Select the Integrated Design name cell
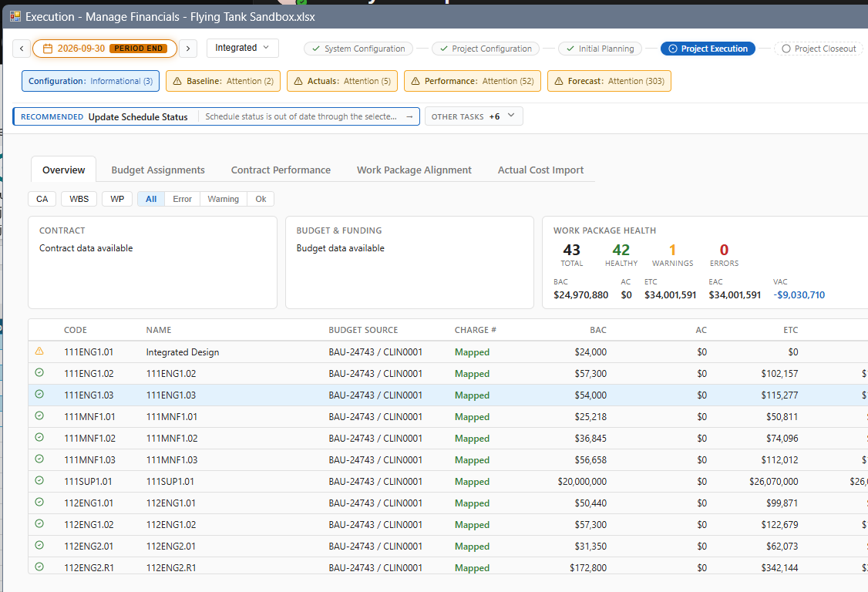Viewport: 868px width, 592px height. (x=183, y=352)
